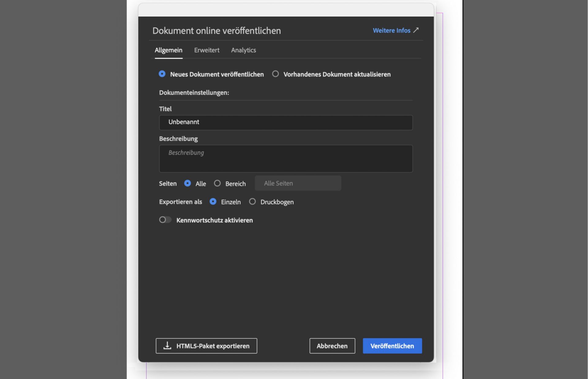
Task: Select the Allgemein tab
Action: tap(168, 50)
